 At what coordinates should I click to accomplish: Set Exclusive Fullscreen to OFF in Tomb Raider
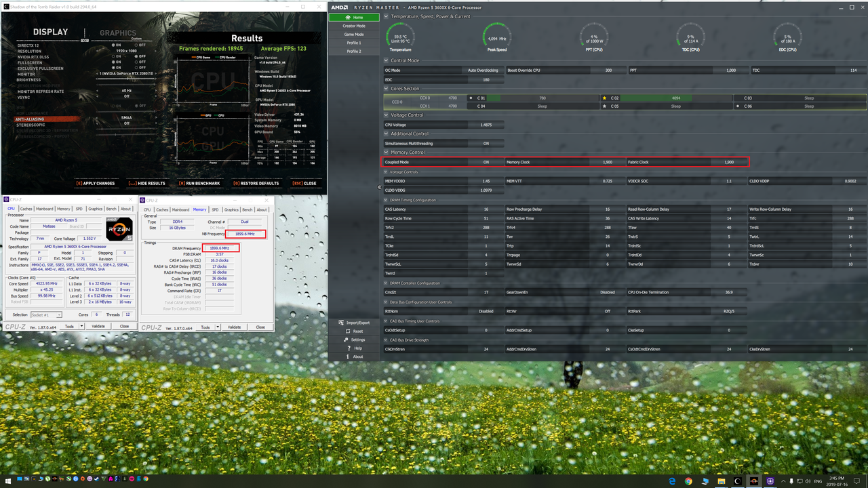tap(141, 68)
